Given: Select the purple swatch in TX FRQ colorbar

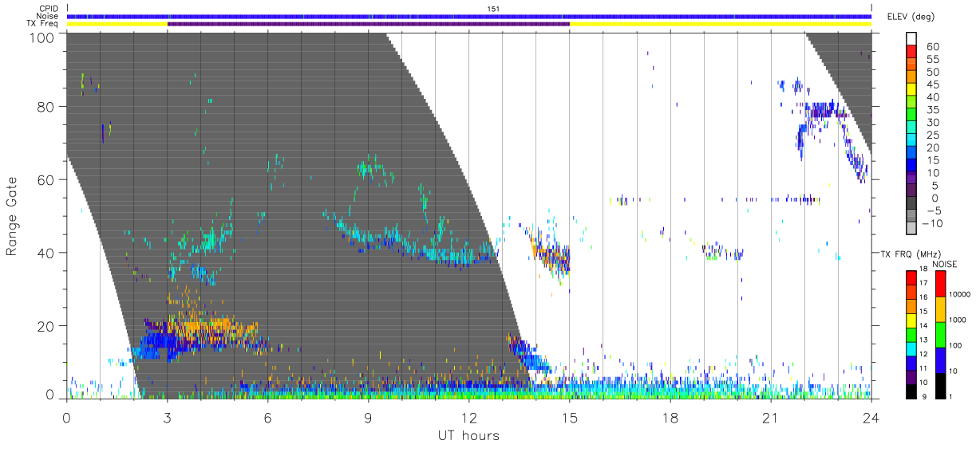Looking at the screenshot, I should coord(911,375).
